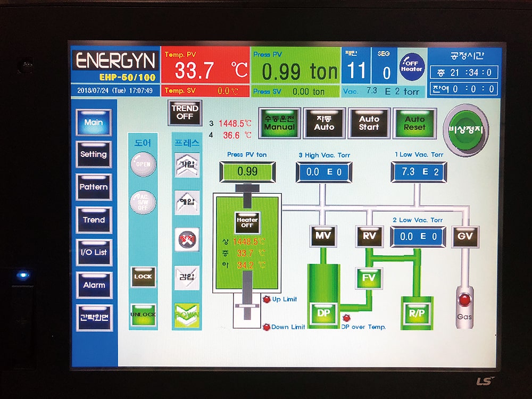Screen dimensions: 532x399
Task: Click the 가압 press-up arrow
Action: click(x=187, y=165)
